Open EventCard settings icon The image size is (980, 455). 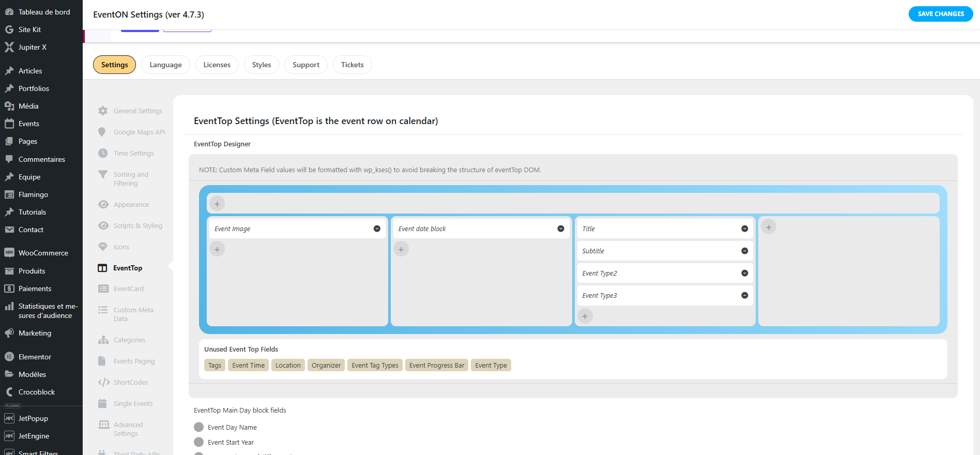(x=103, y=289)
